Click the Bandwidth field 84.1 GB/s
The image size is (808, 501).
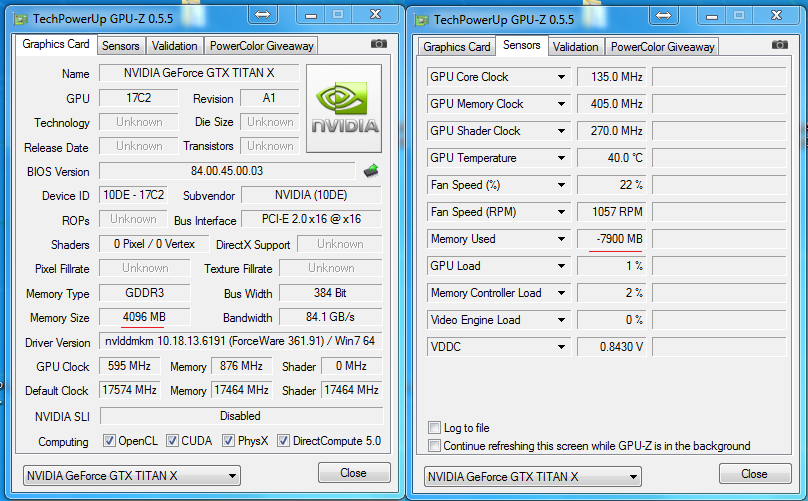[x=330, y=317]
